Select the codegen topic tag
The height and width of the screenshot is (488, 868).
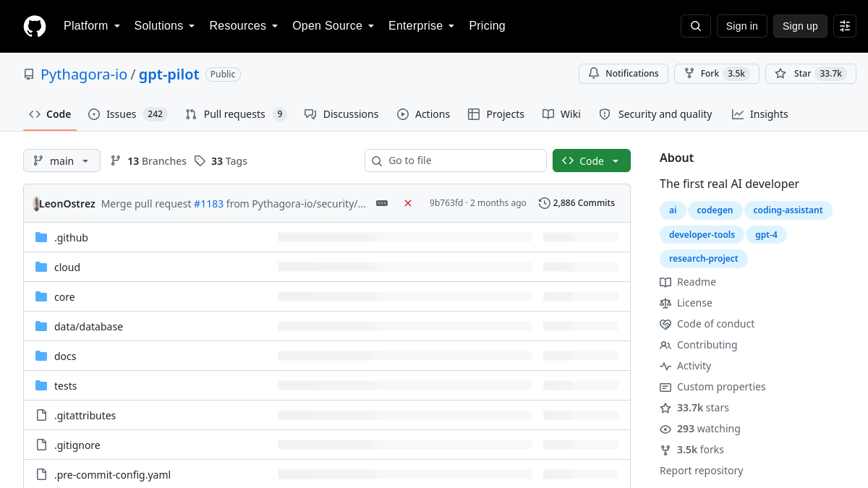coord(715,210)
